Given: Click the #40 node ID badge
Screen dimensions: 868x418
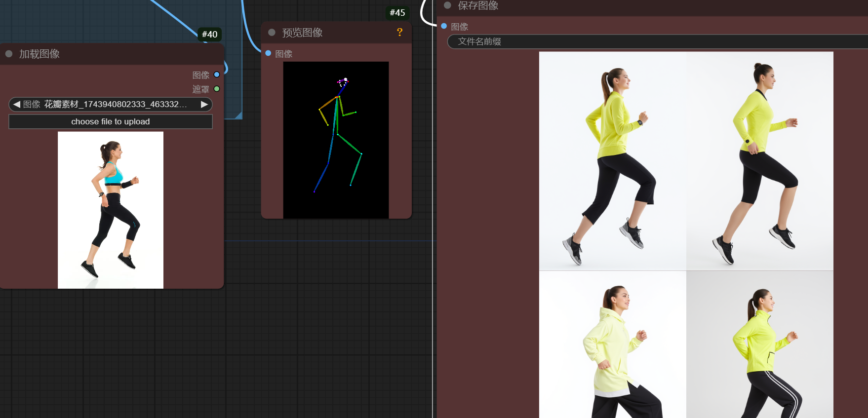Looking at the screenshot, I should 210,34.
